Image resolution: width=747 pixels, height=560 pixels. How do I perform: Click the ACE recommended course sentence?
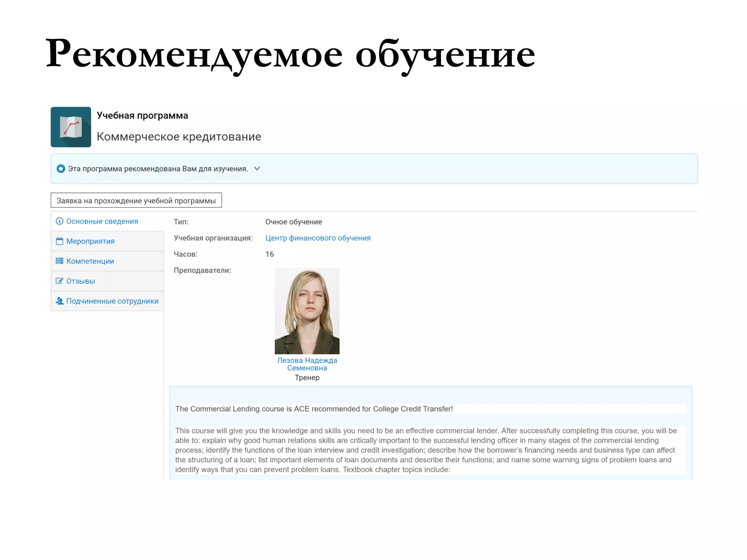(x=314, y=409)
